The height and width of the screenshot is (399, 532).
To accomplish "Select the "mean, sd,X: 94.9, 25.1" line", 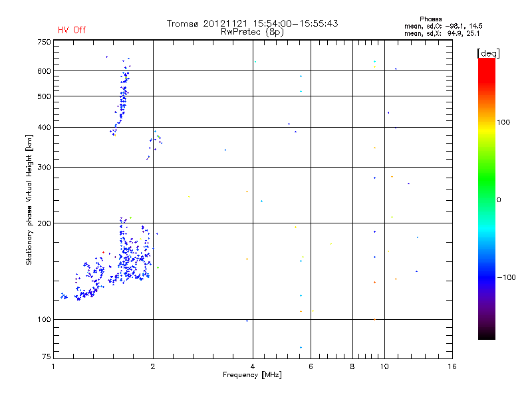I will point(442,33).
